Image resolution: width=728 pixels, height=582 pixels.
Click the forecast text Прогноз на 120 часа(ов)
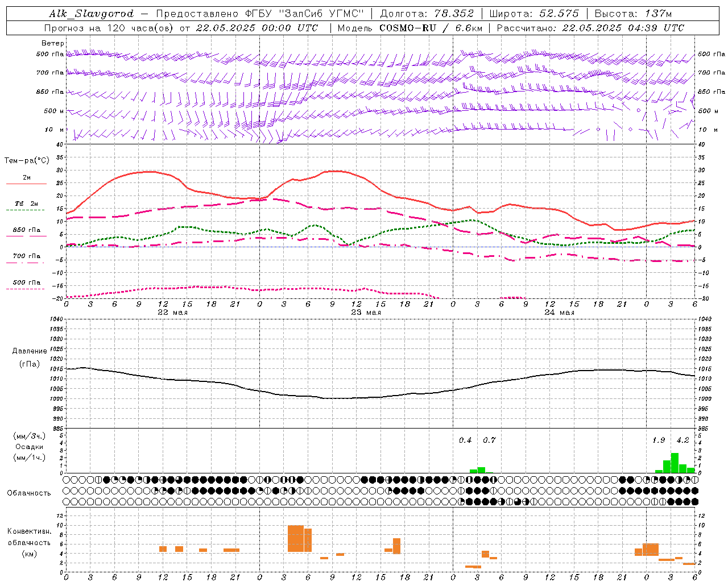click(109, 28)
